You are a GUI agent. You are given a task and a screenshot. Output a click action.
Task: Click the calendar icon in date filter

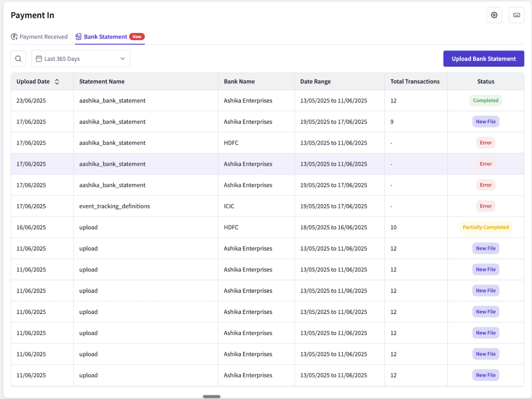(39, 59)
